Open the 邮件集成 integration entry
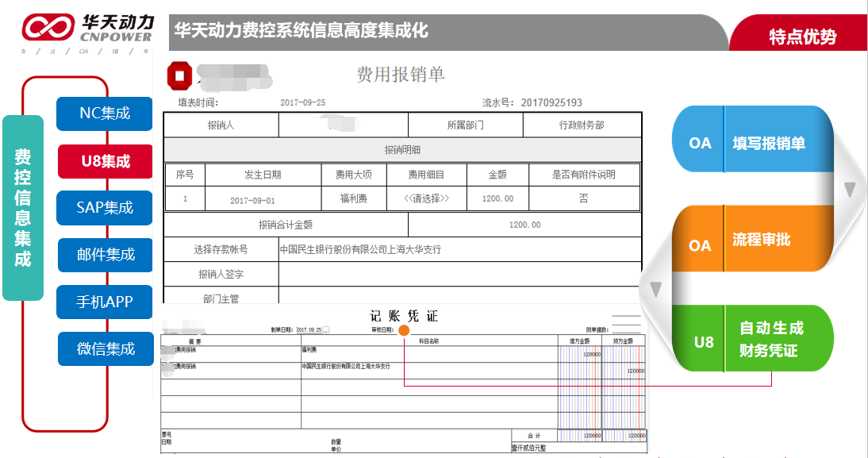Image resolution: width=868 pixels, height=458 pixels. click(x=104, y=255)
